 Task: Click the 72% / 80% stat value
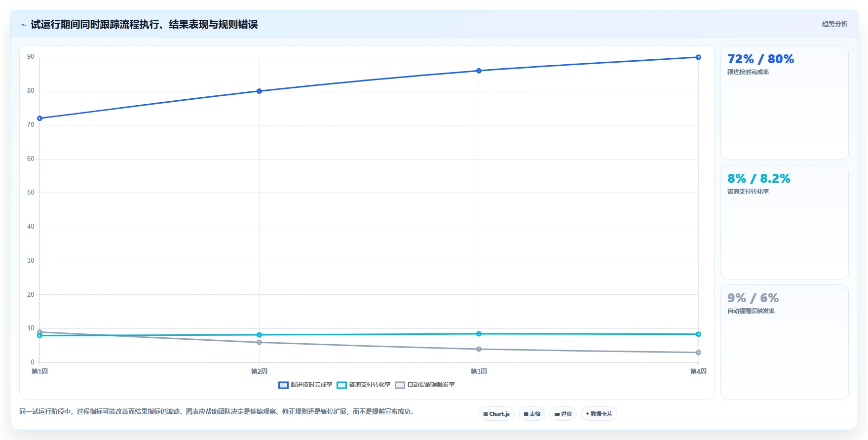pos(760,59)
